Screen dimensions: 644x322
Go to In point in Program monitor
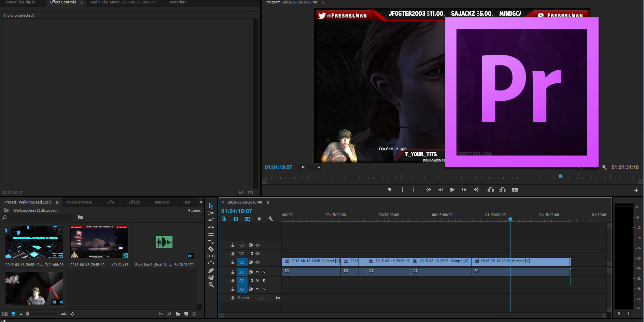pyautogui.click(x=429, y=190)
